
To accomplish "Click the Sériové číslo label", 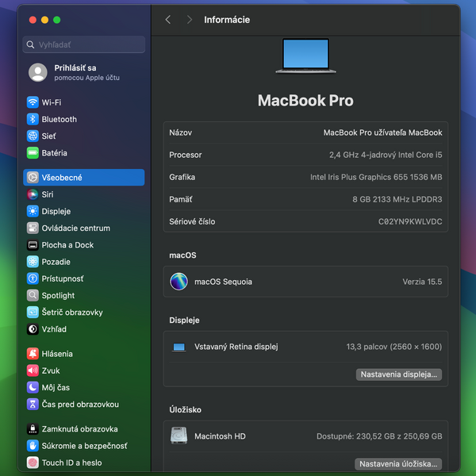I will pos(192,221).
